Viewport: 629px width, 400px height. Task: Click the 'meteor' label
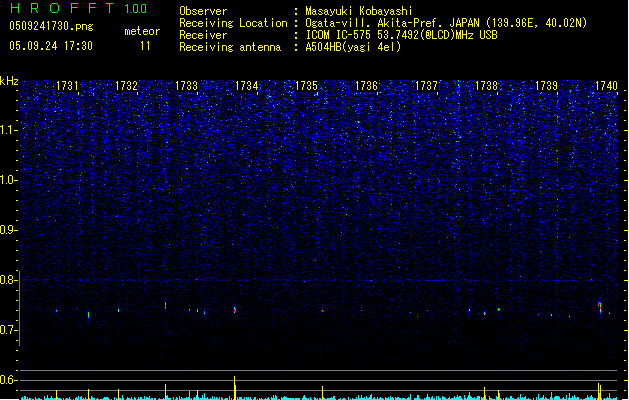pos(142,31)
